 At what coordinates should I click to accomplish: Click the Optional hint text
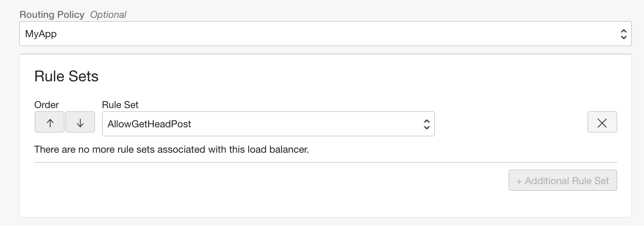click(x=108, y=15)
